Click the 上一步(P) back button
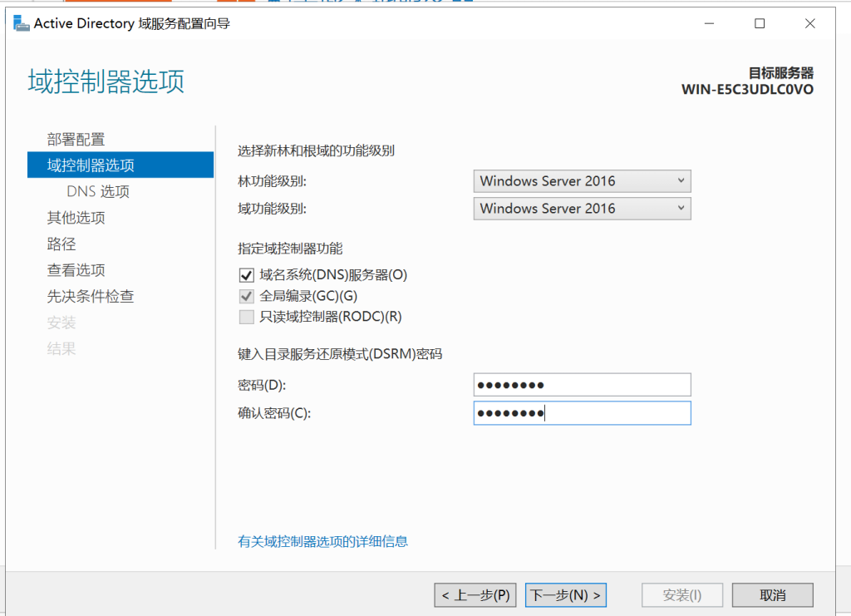This screenshot has width=851, height=616. [x=475, y=595]
